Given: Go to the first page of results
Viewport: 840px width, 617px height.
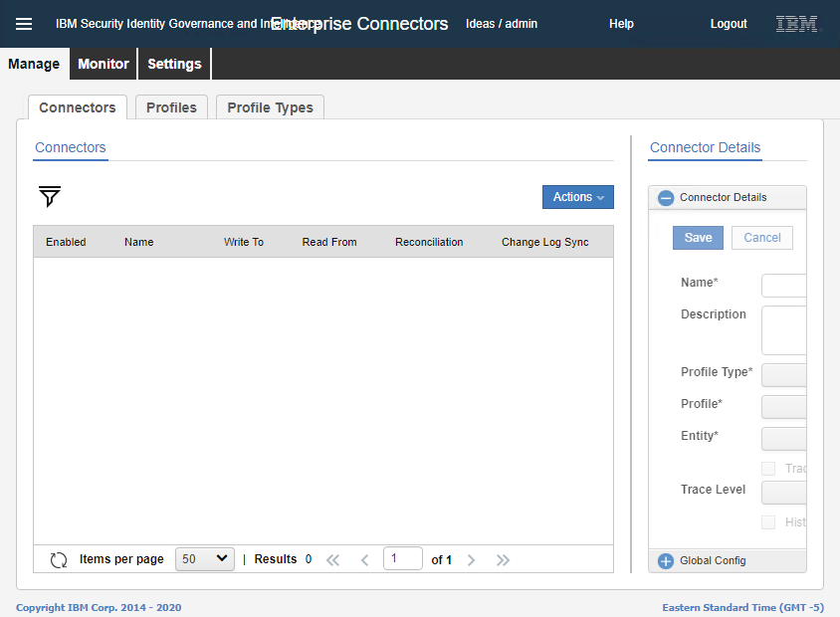Looking at the screenshot, I should click(332, 560).
